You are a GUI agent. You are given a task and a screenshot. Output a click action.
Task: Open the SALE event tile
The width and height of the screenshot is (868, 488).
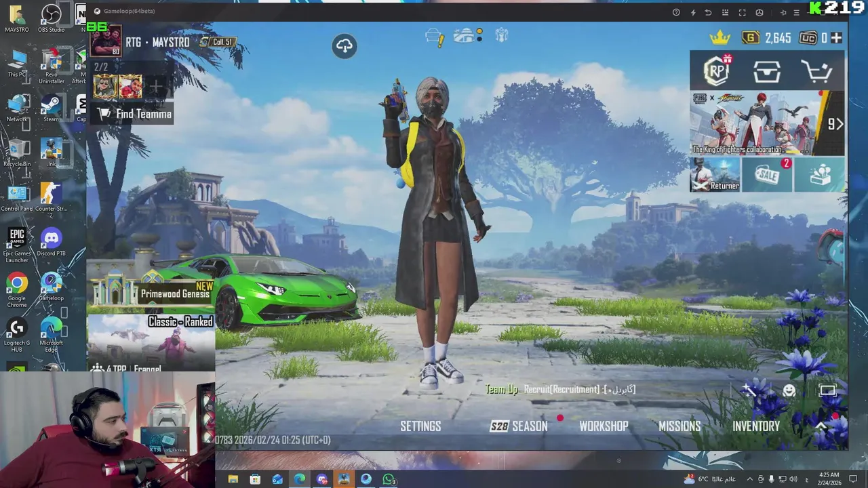point(767,175)
